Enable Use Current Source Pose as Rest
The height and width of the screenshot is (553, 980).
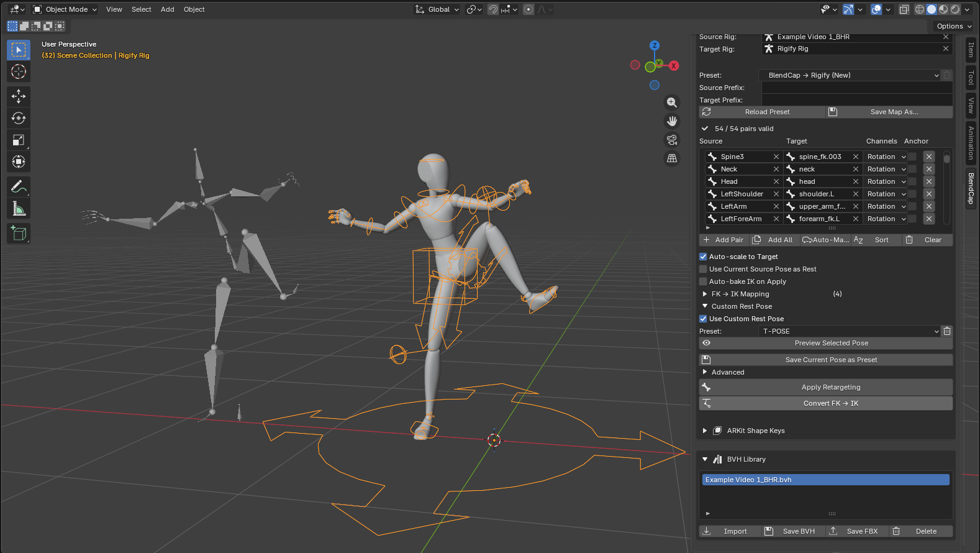tap(703, 269)
